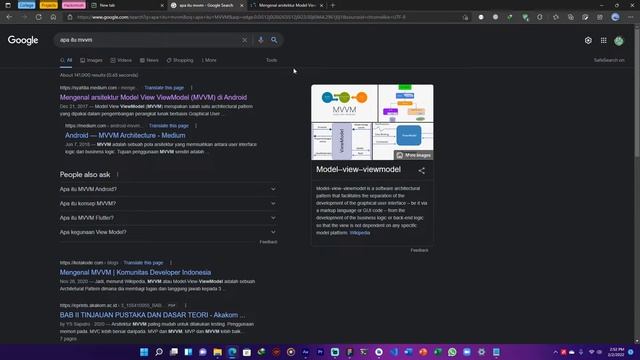Screen dimensions: 640x360
Task: Open the Projects tab group
Action: tap(49, 5)
